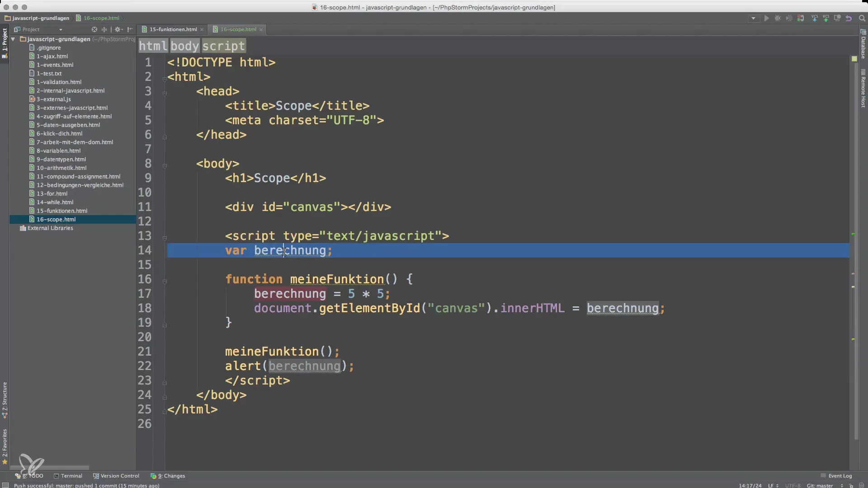Image resolution: width=868 pixels, height=488 pixels.
Task: Collapse the javascript-grundlagen project root
Action: [13, 39]
